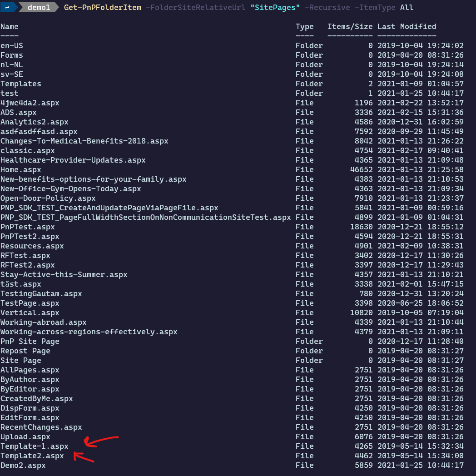Select the sv-SE folder name

tap(11, 74)
